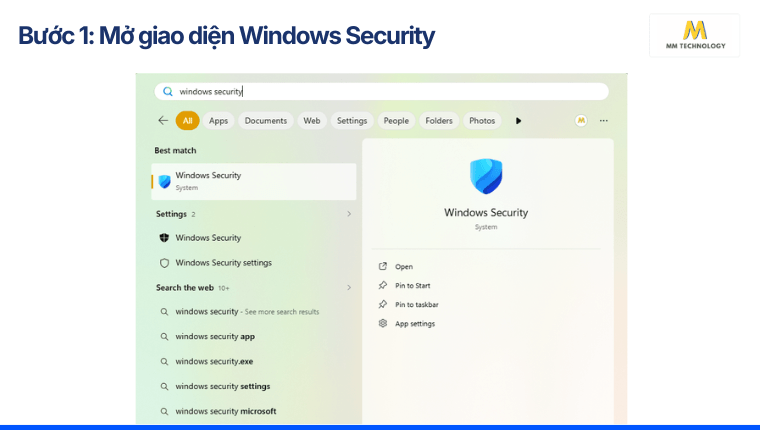760x430 pixels.
Task: Switch to the People filter tab
Action: (396, 121)
